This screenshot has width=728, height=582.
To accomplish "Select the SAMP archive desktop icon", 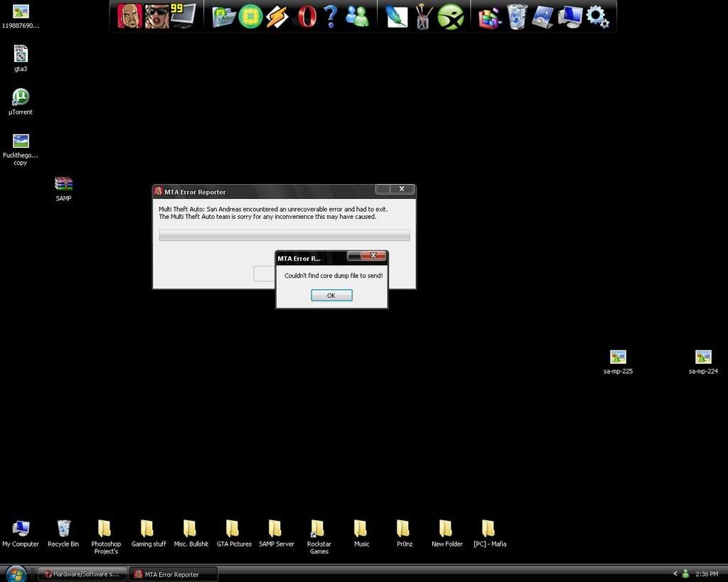I will 63,188.
